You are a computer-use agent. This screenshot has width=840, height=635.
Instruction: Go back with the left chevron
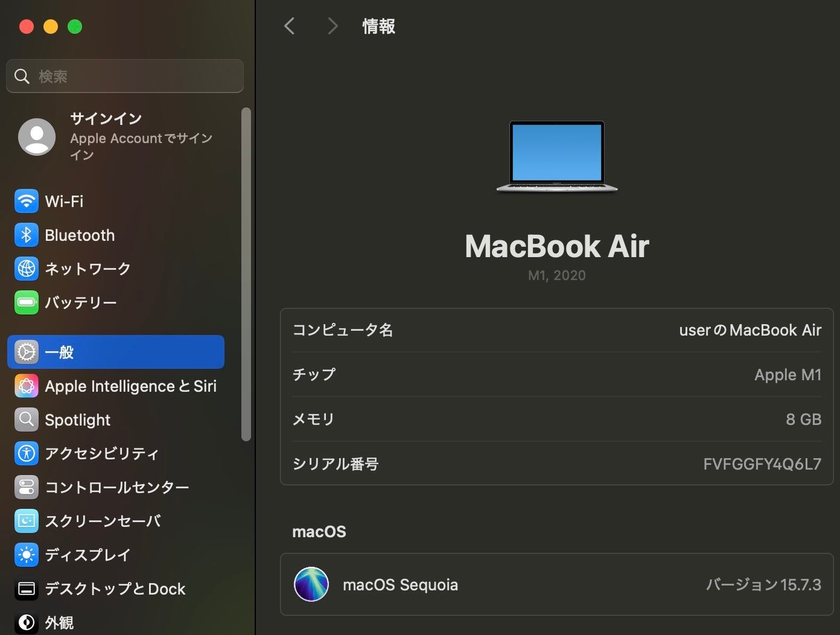(x=290, y=26)
